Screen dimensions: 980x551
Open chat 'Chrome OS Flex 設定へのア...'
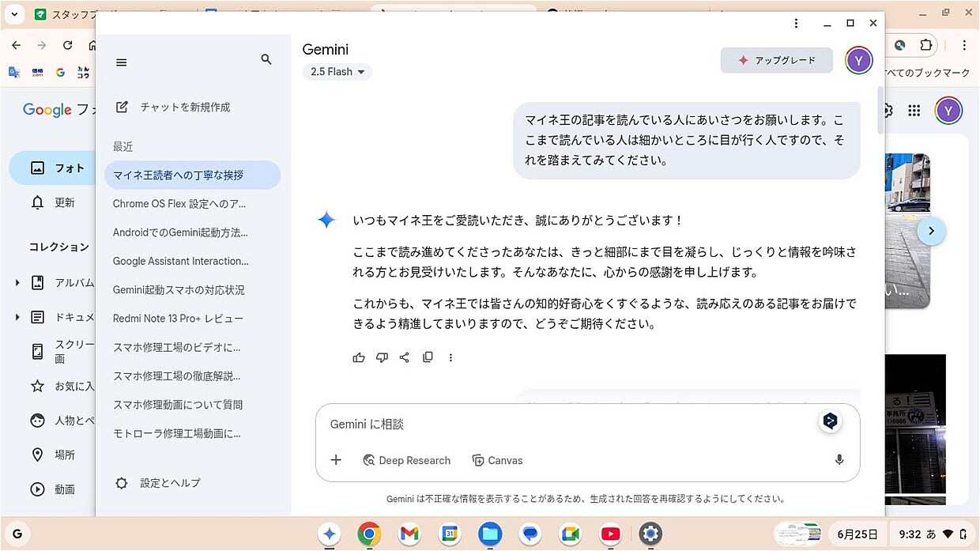pyautogui.click(x=179, y=204)
